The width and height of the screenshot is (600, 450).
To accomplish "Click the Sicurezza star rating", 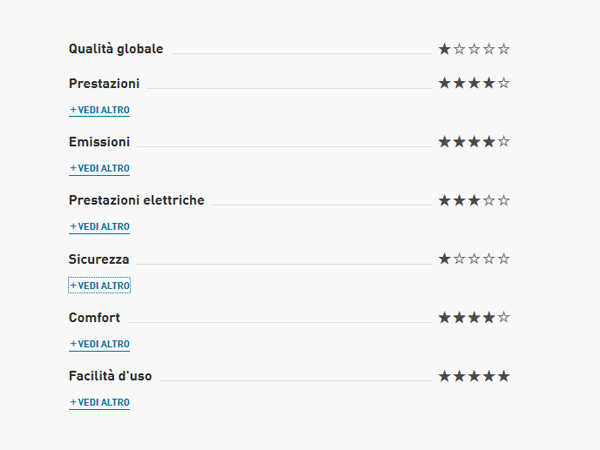I will point(474,259).
